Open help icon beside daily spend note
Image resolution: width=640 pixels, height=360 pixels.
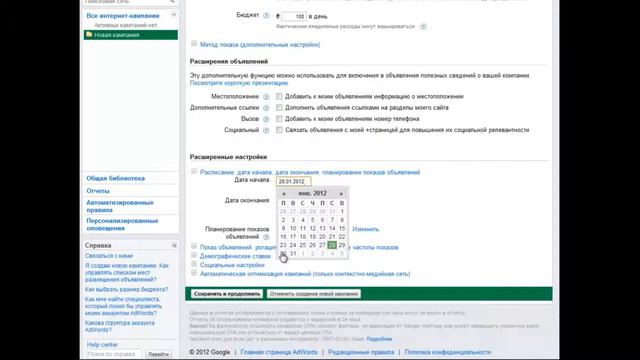click(x=423, y=27)
